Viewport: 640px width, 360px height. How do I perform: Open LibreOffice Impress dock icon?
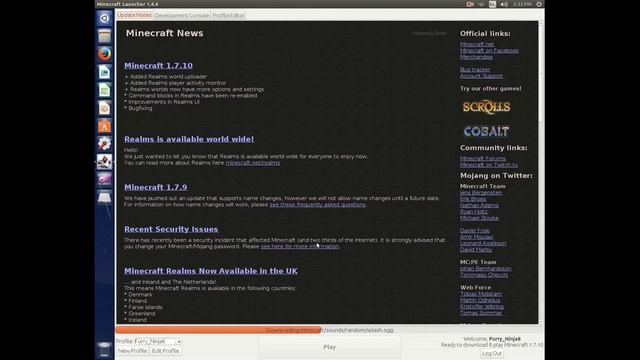pos(104,108)
